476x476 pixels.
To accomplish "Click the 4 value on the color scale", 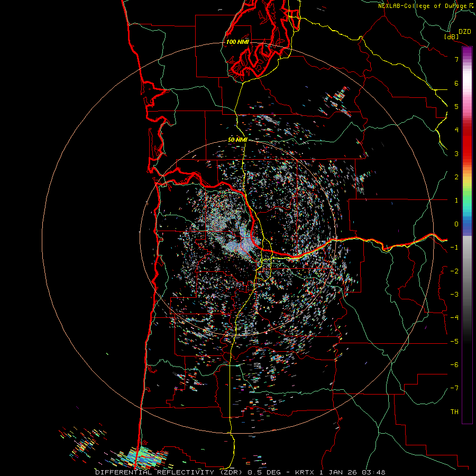I will [x=456, y=130].
